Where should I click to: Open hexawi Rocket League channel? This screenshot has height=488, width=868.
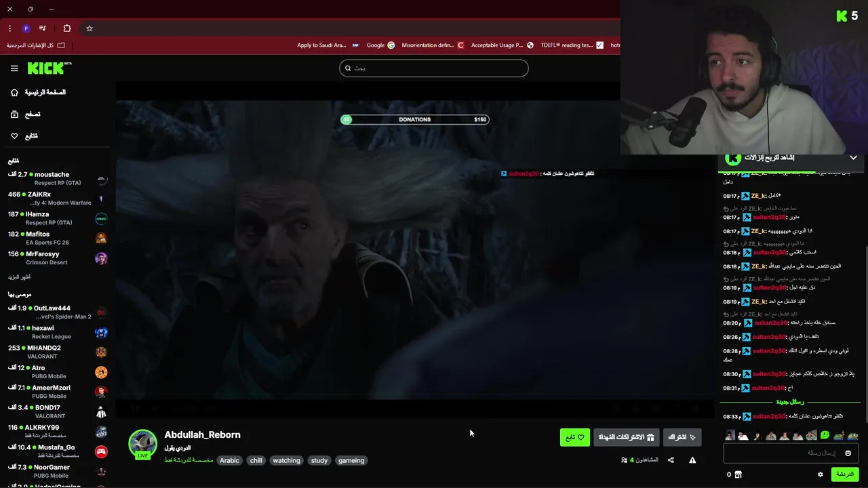(x=57, y=332)
